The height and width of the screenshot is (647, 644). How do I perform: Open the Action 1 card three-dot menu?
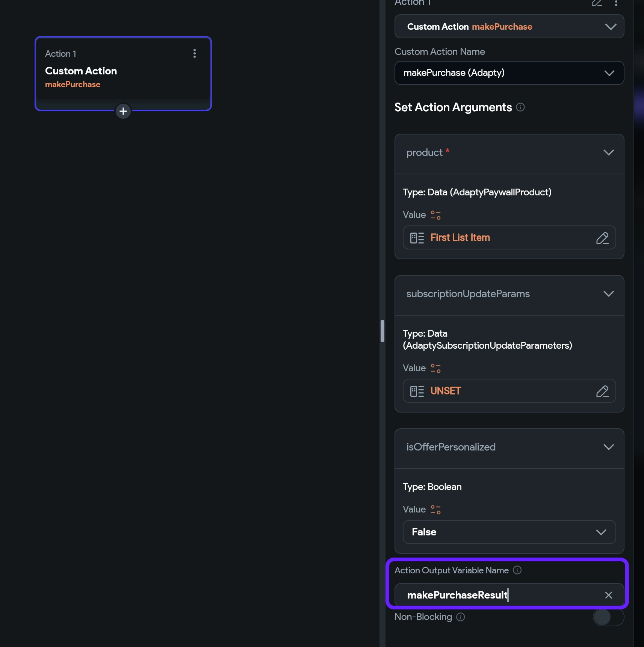click(194, 53)
